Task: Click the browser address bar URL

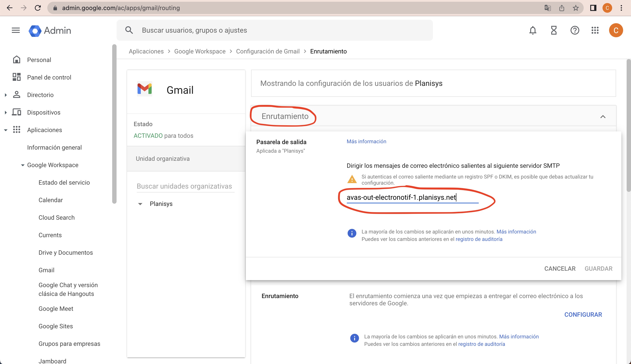Action: [121, 8]
